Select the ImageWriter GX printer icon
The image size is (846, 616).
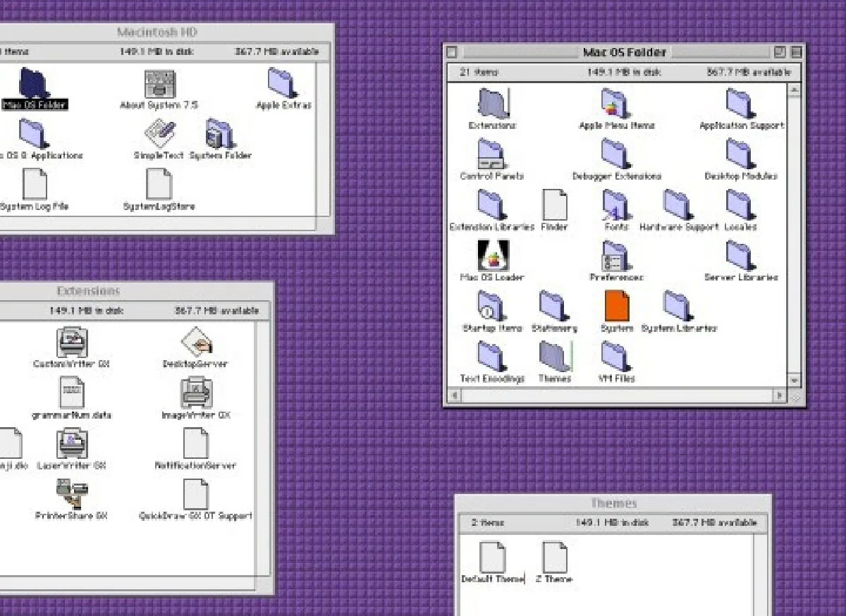click(x=195, y=393)
